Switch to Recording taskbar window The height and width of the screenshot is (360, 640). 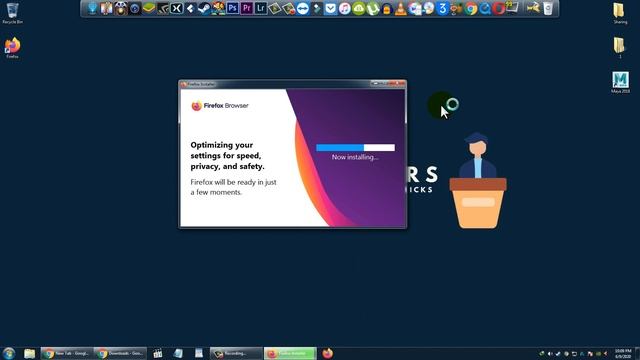pos(236,353)
